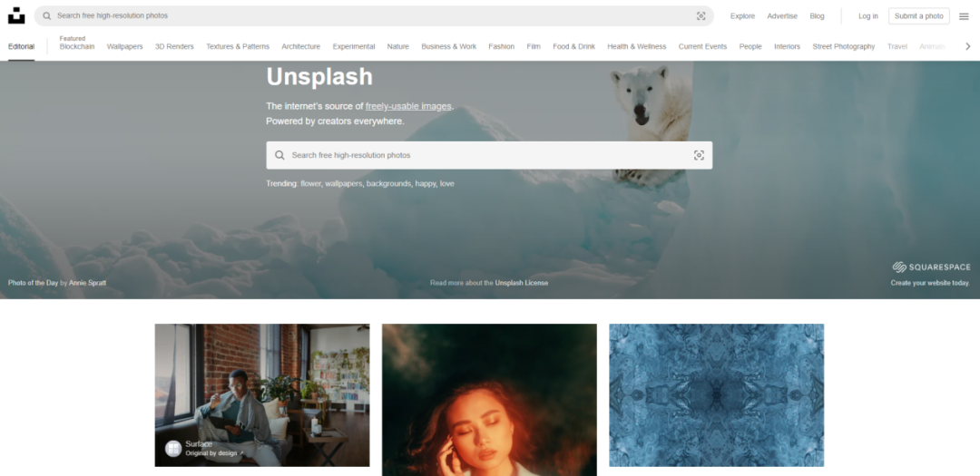The width and height of the screenshot is (980, 476).
Task: Click trending term wallpapers
Action: click(343, 184)
